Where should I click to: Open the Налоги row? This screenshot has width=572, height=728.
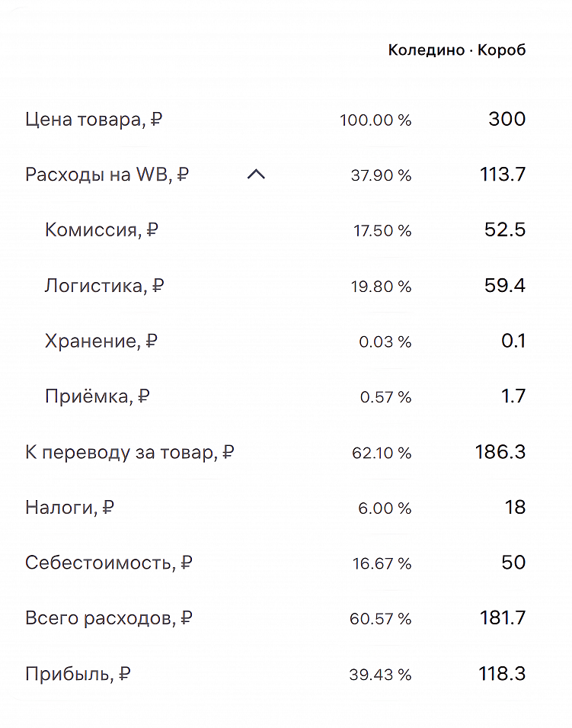click(69, 507)
